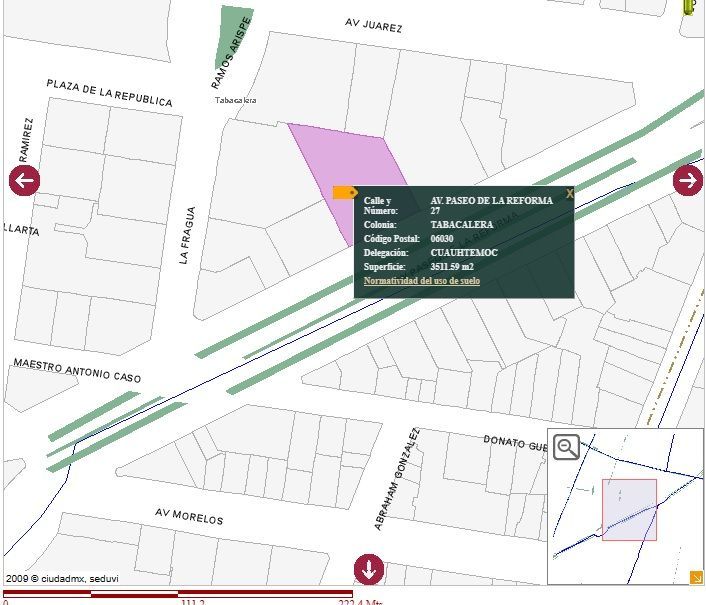Click the LA FRAGUA street label
706x605 pixels.
[187, 235]
